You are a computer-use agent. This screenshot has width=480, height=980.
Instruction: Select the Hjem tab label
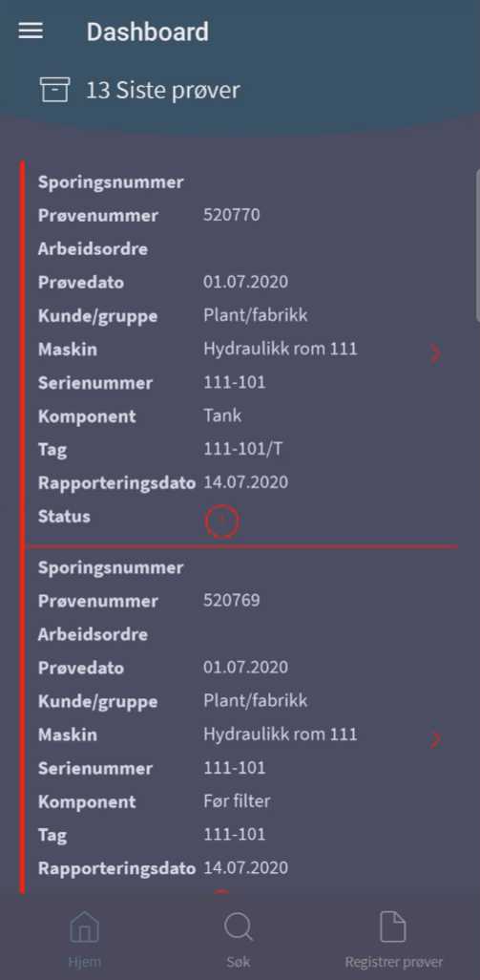84,961
